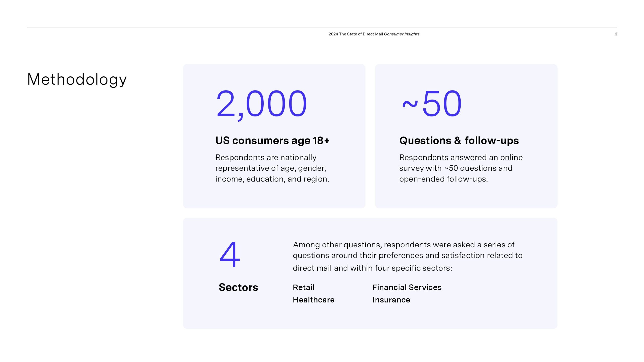The image size is (644, 362).
Task: Click the page number 3
Action: (x=616, y=34)
